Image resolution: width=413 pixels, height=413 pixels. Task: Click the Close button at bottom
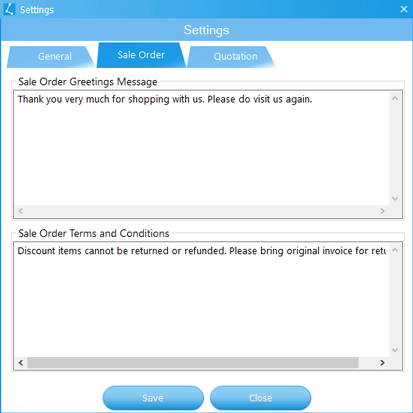[260, 398]
